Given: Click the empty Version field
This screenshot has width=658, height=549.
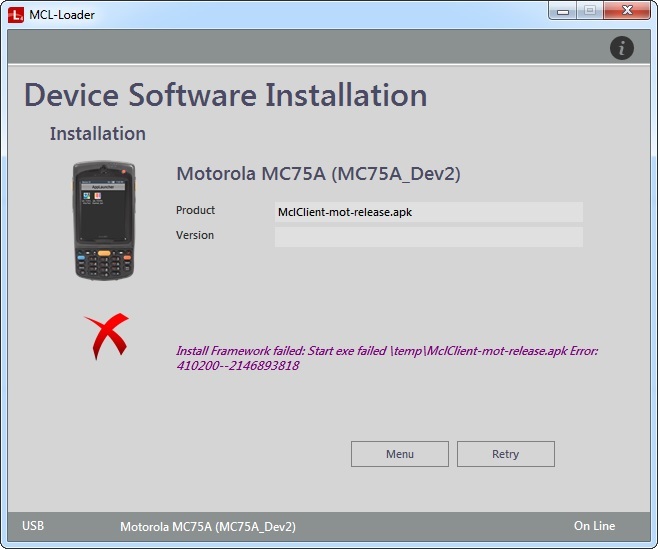Looking at the screenshot, I should [x=428, y=237].
